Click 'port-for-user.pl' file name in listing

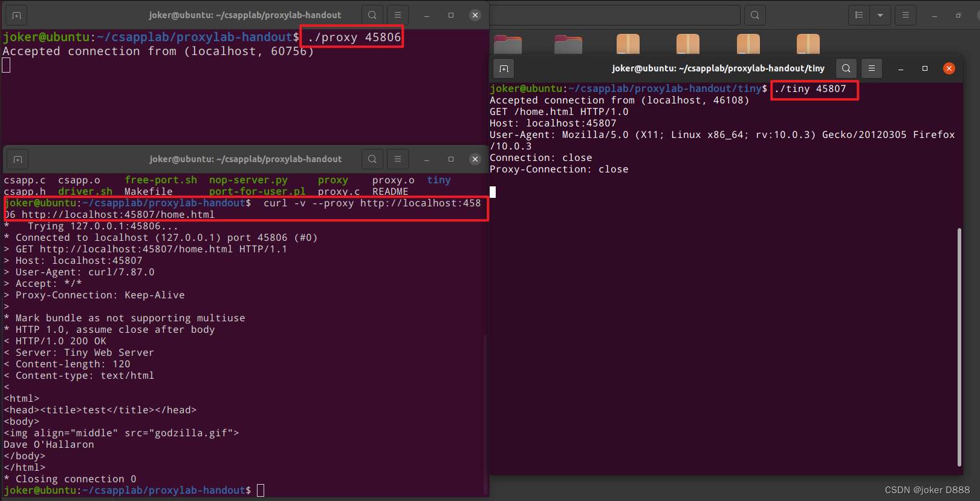258,192
